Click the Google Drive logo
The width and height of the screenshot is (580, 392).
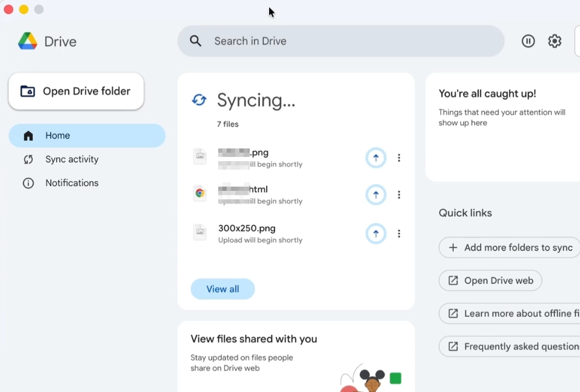click(28, 41)
